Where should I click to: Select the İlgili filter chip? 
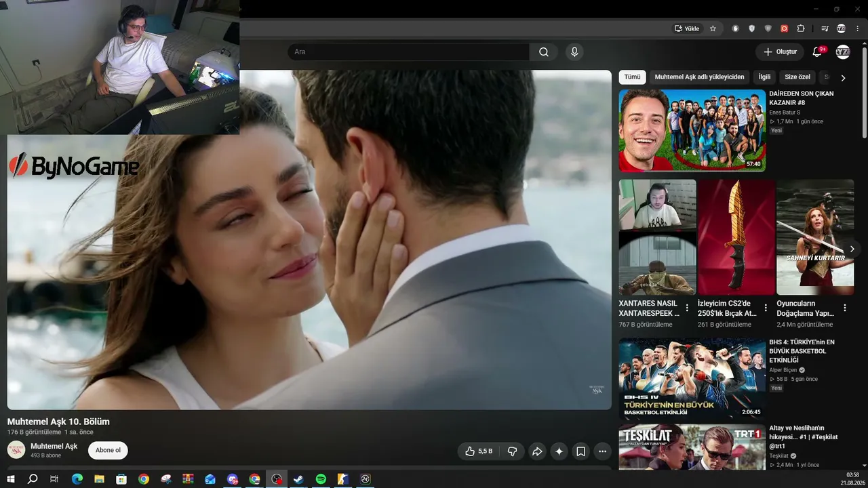point(764,77)
